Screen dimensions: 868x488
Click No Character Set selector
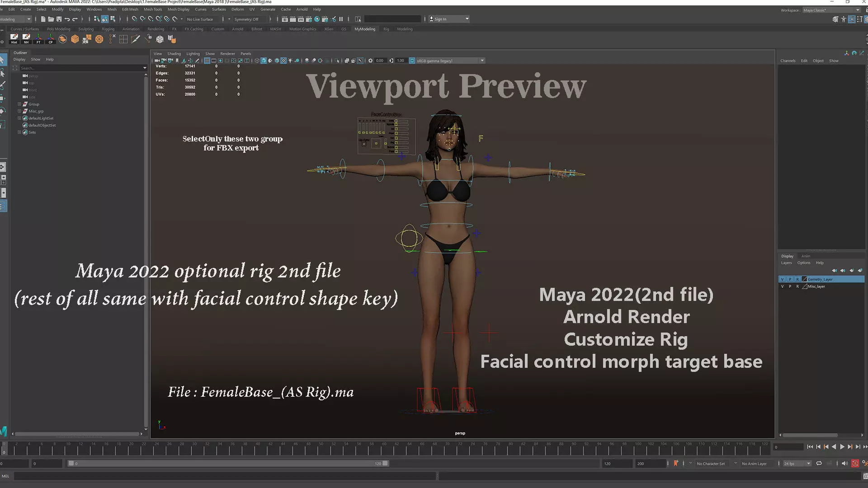(x=711, y=464)
